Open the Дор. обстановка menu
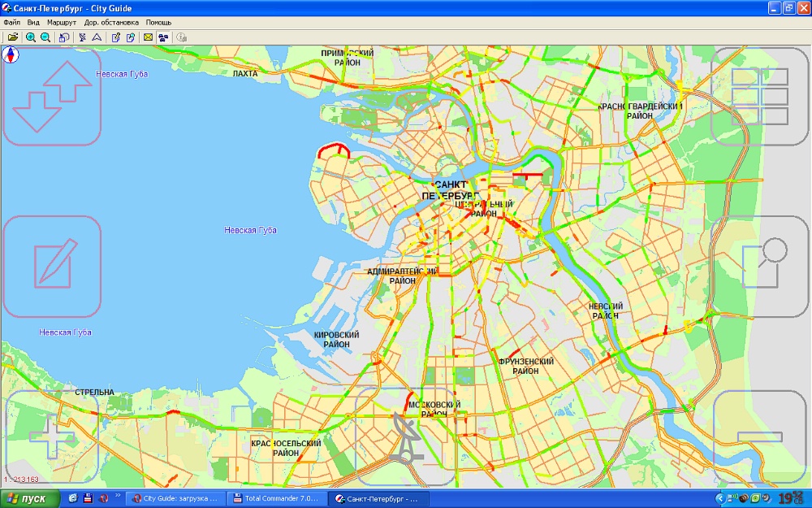Screen dimensions: 812x508 (111, 23)
